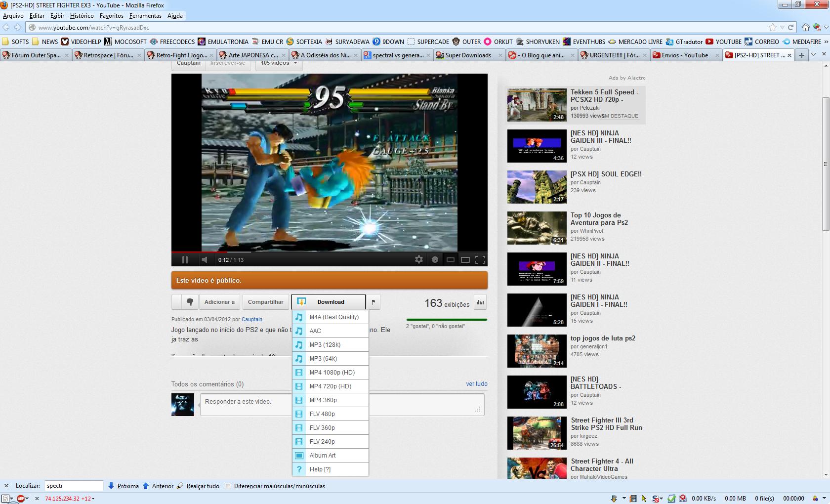This screenshot has width=830, height=504.
Task: Select MP3 (128k) download format
Action: [331, 345]
